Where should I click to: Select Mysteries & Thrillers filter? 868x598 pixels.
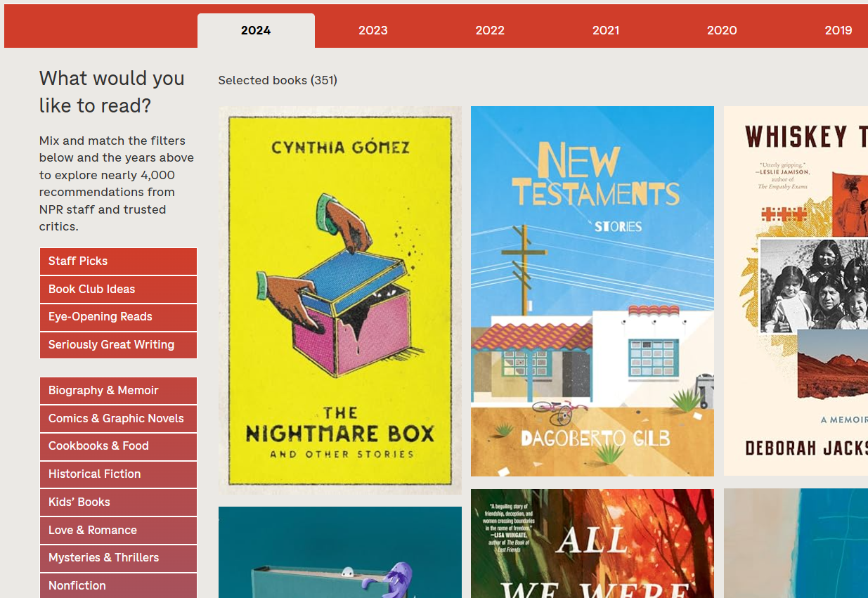tap(118, 558)
